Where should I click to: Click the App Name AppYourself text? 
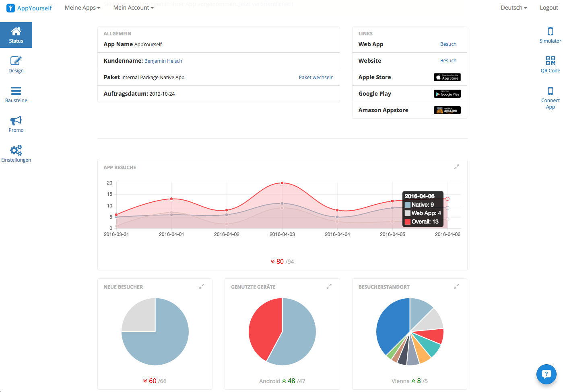click(x=133, y=44)
